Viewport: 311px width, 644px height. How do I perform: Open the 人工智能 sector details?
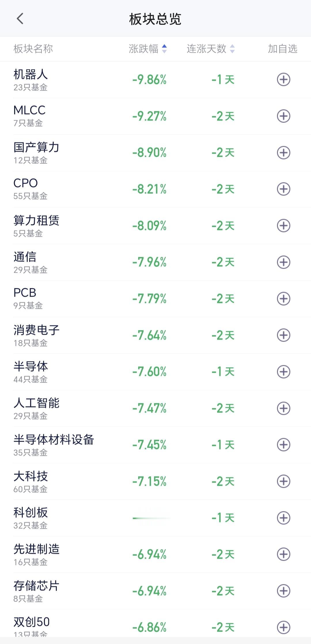click(x=155, y=408)
